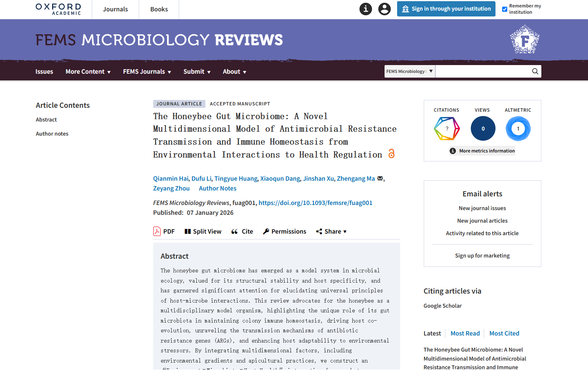The height and width of the screenshot is (370, 588).
Task: Uncheck Remember my institution checkbox
Action: point(505,9)
